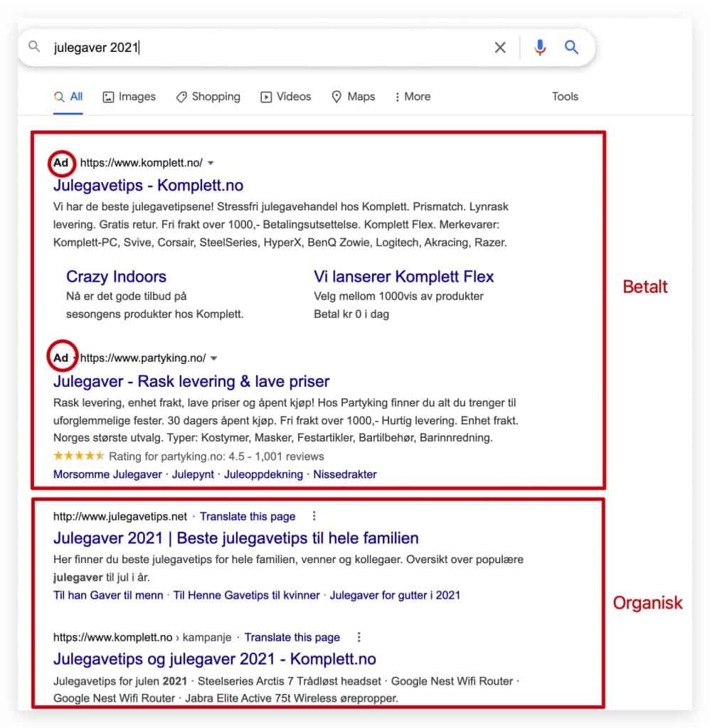Submit the search with the blue magnifier icon
The height and width of the screenshot is (728, 710).
point(571,47)
